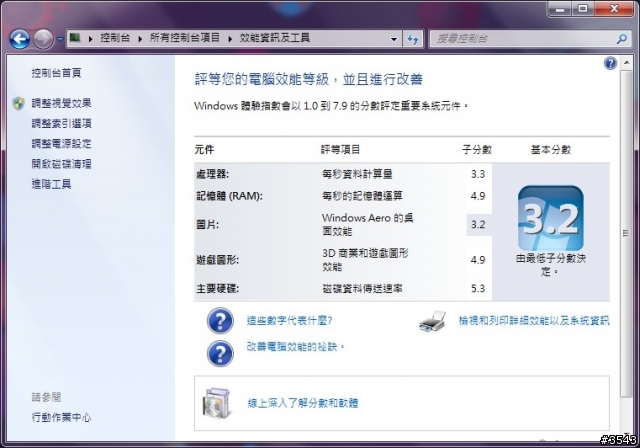Image resolution: width=640 pixels, height=448 pixels.
Task: Open the address bar history dropdown
Action: 393,39
